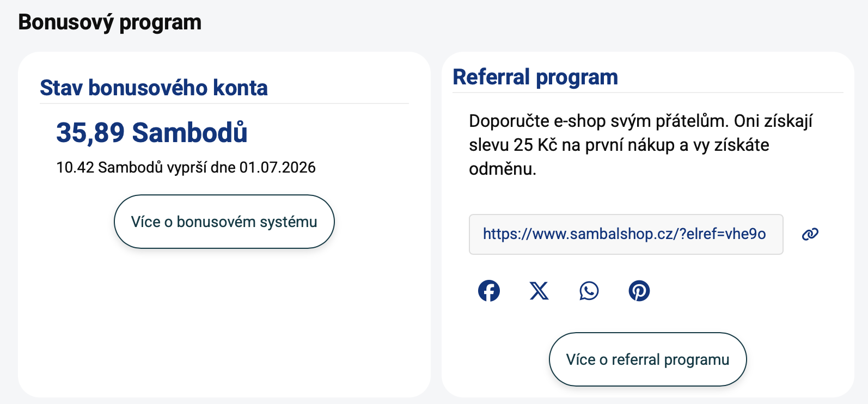Click the Doporučte e-shop description paragraph

pos(640,145)
